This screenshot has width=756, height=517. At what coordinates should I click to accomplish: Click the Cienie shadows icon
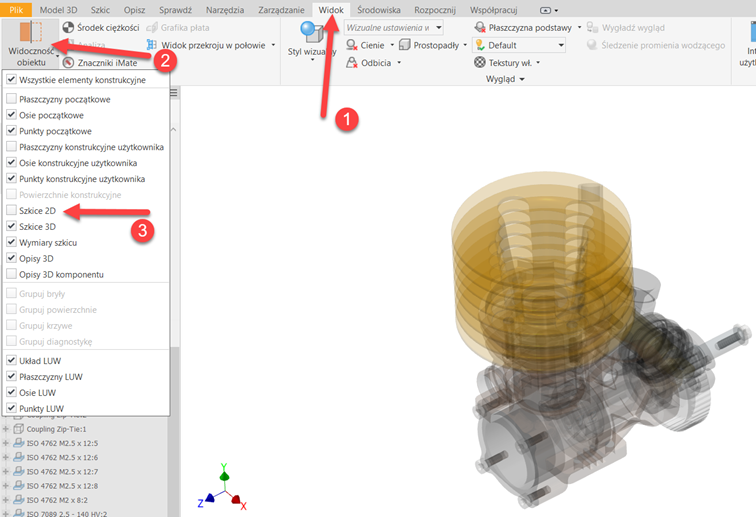pos(353,45)
